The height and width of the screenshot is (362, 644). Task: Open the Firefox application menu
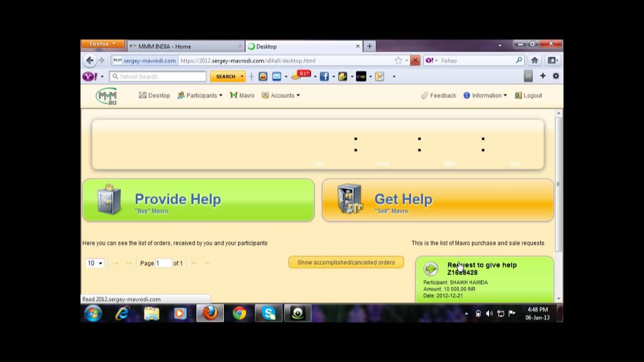pos(103,44)
